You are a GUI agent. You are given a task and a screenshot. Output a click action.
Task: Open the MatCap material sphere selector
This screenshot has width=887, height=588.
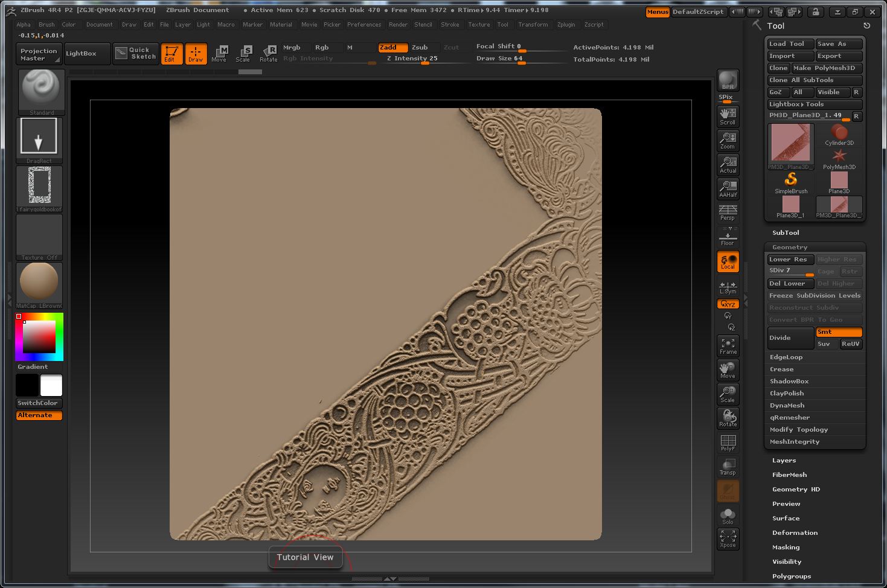click(x=40, y=285)
